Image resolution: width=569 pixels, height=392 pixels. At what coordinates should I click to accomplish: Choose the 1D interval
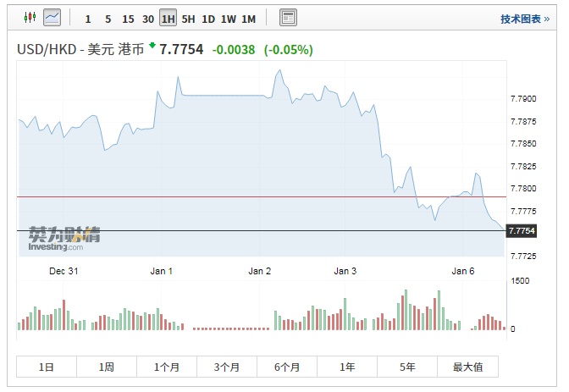(x=208, y=19)
